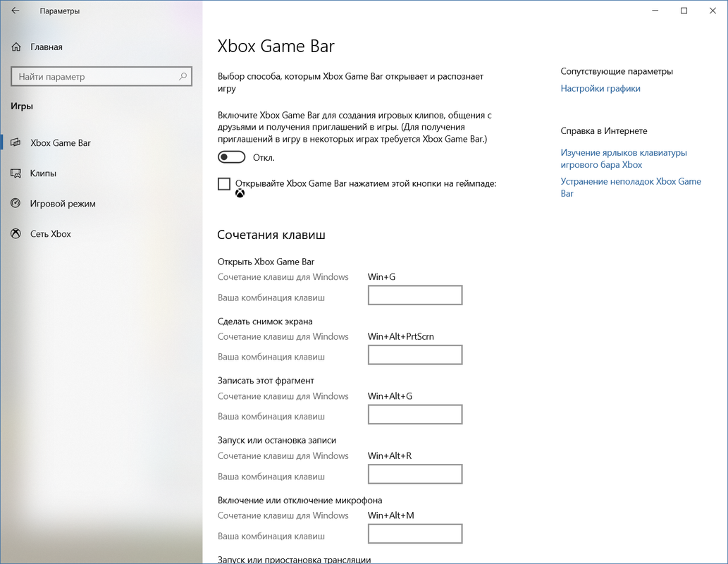The width and height of the screenshot is (728, 564).
Task: Select the Игровой режим sidebar icon
Action: pos(16,204)
